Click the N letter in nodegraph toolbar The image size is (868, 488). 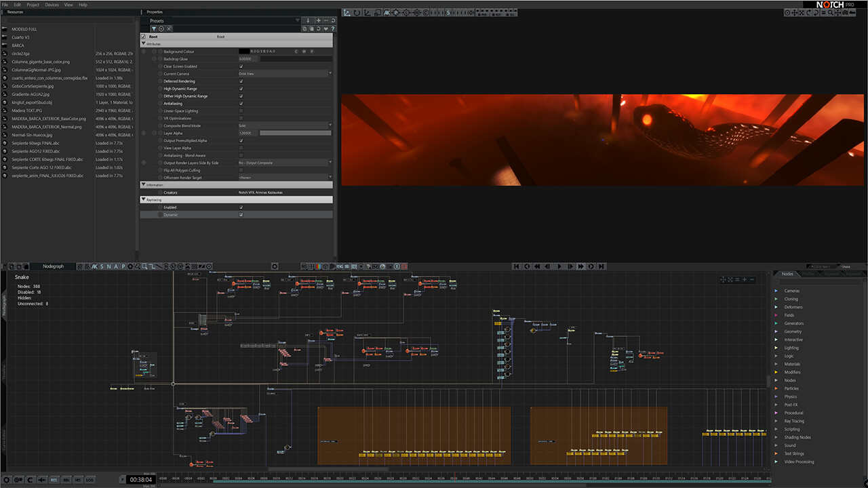108,266
